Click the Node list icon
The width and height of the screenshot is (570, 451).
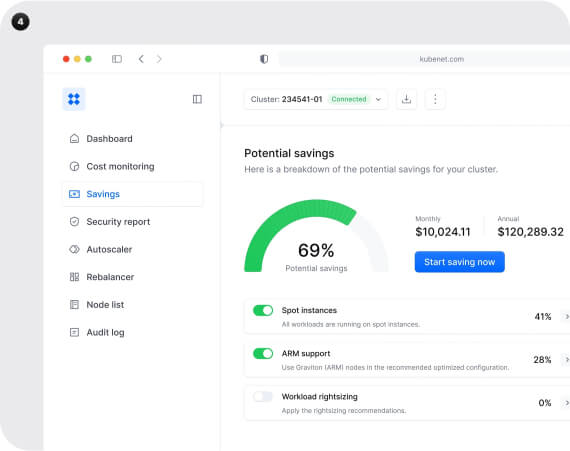pos(74,305)
